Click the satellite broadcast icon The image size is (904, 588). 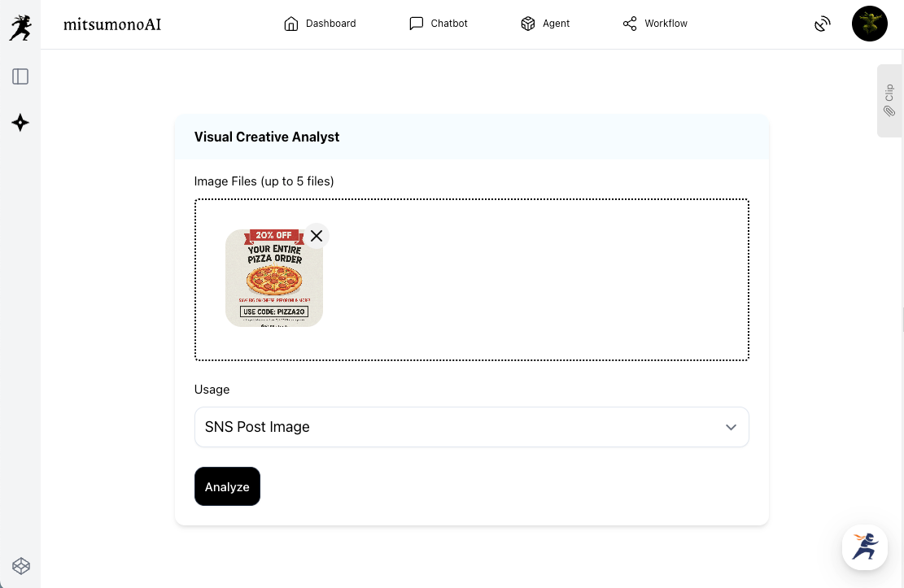823,24
